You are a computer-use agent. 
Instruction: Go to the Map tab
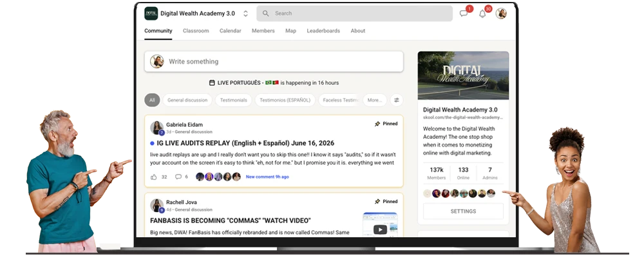pyautogui.click(x=291, y=31)
